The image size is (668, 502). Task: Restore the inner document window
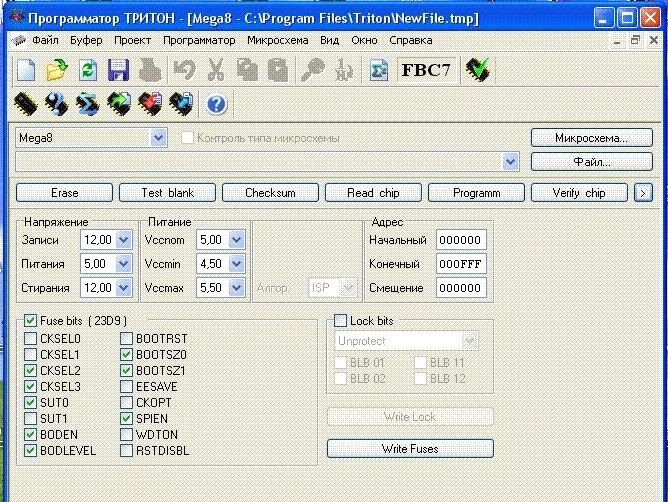coord(635,40)
